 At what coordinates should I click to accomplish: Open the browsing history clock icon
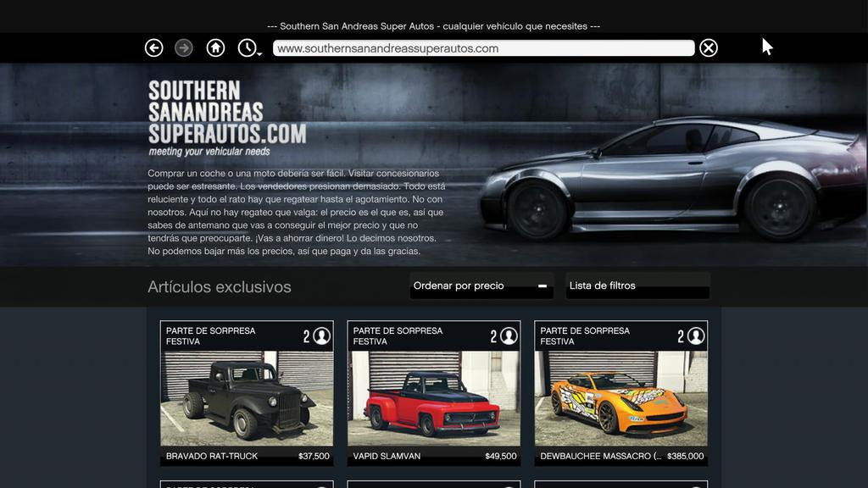(x=248, y=48)
